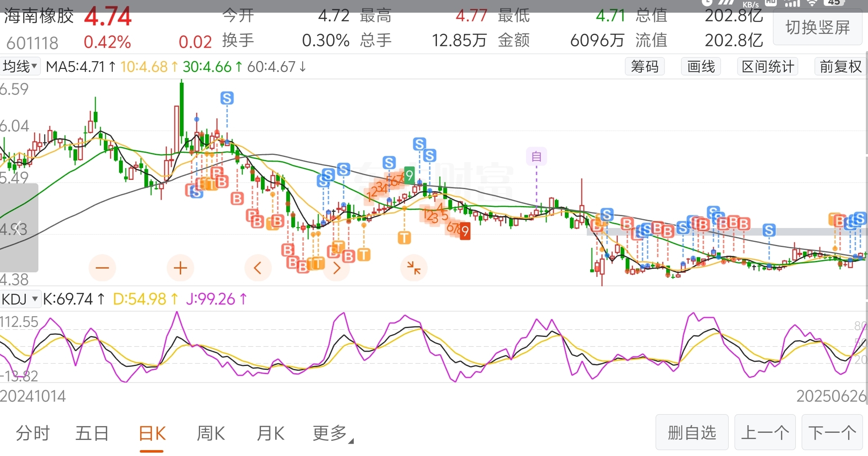Tap the D:54.98 indicator value
Image resolution: width=868 pixels, height=456 pixels.
point(146,299)
